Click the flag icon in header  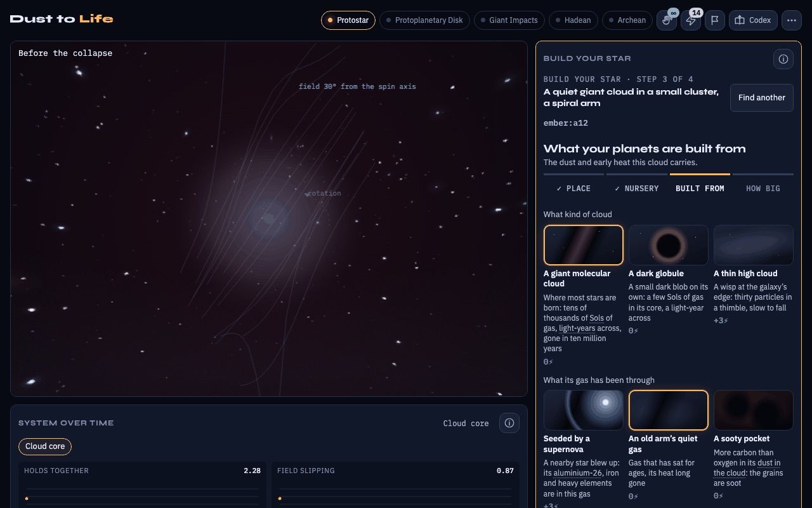(x=715, y=20)
